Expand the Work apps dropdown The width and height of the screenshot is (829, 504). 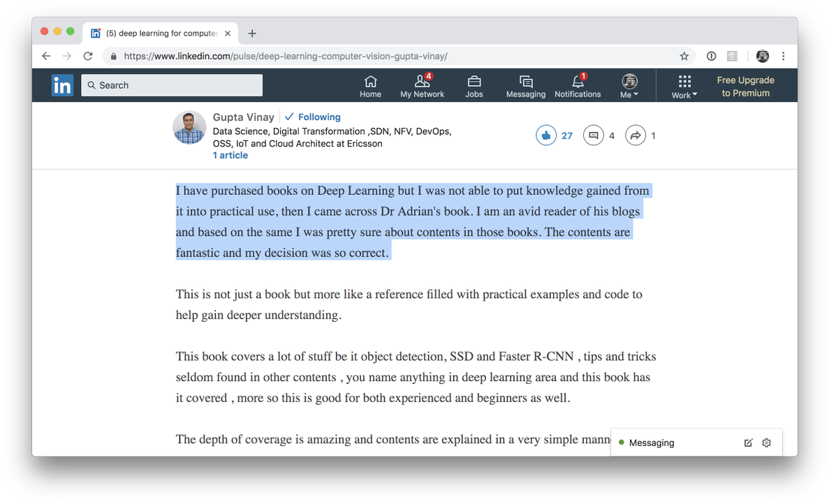(x=684, y=86)
